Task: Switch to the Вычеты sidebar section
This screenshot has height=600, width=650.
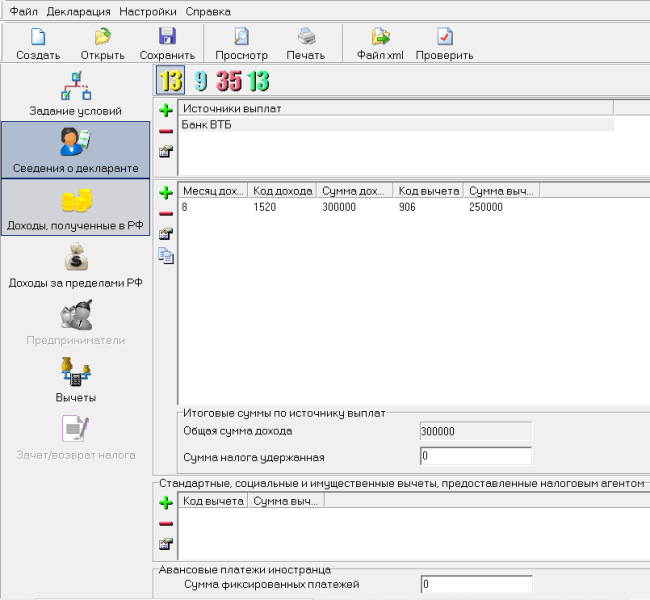Action: coord(77,380)
